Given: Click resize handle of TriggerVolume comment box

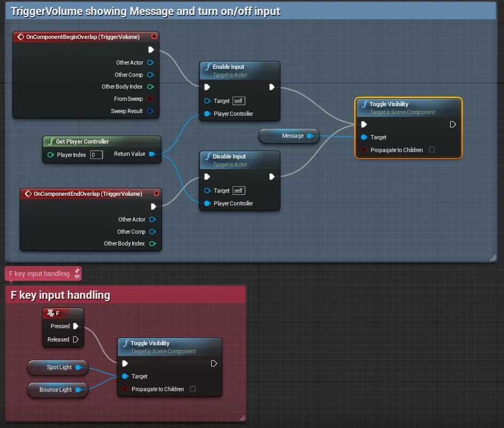Looking at the screenshot, I should [493, 258].
